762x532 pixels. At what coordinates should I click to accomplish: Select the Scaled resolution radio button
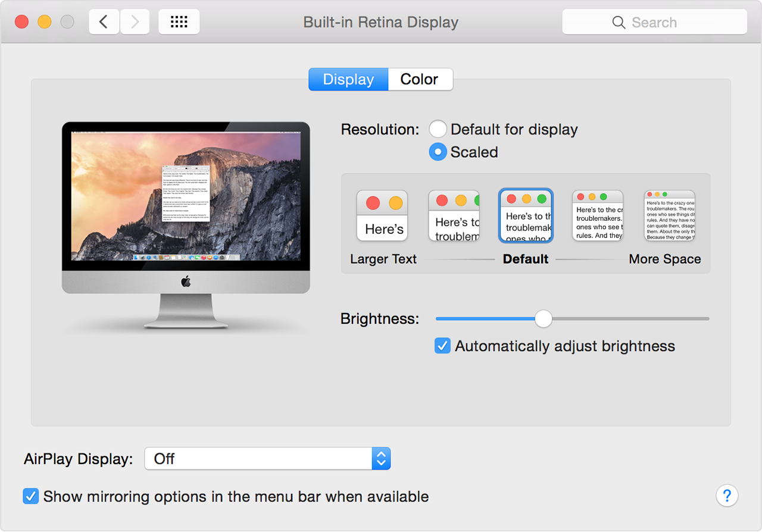(438, 152)
